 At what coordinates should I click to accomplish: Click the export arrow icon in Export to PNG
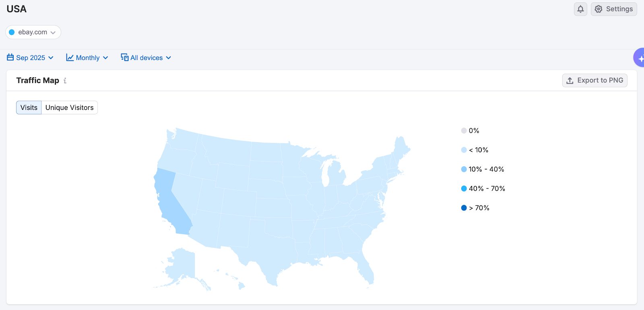click(x=570, y=80)
